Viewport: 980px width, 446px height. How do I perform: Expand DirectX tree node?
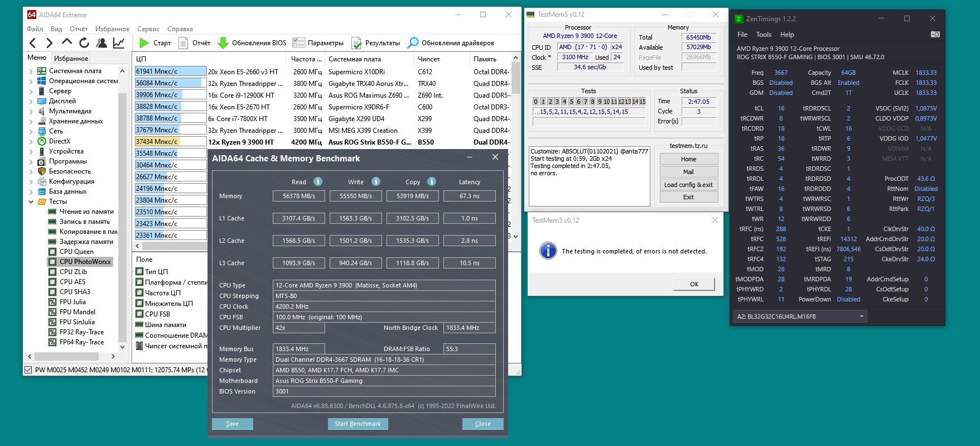[x=31, y=141]
